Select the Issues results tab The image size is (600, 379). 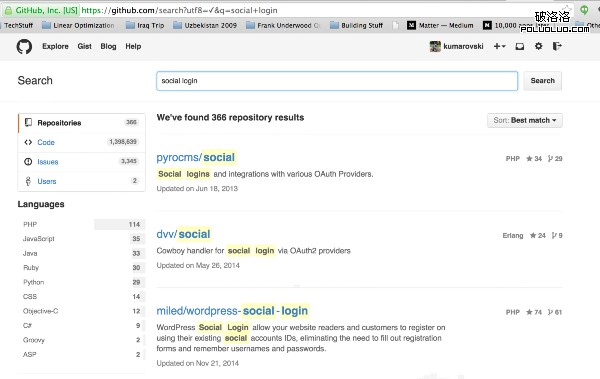(82, 162)
